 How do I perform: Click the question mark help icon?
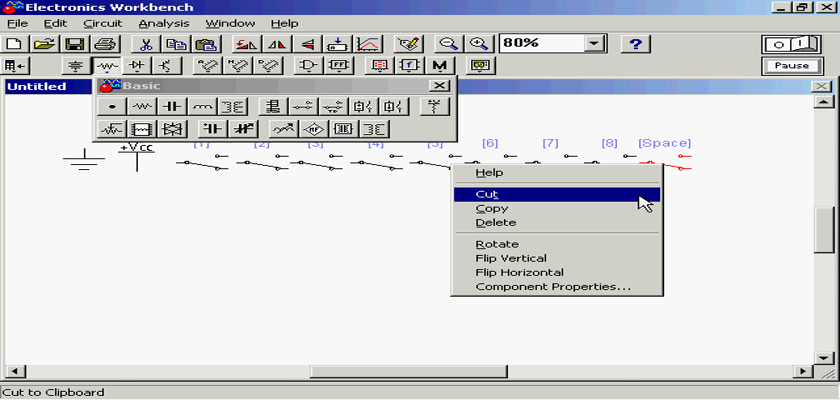pyautogui.click(x=636, y=44)
